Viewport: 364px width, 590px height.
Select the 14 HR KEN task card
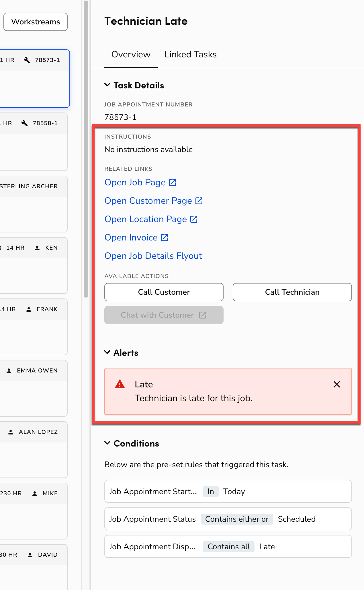(33, 265)
